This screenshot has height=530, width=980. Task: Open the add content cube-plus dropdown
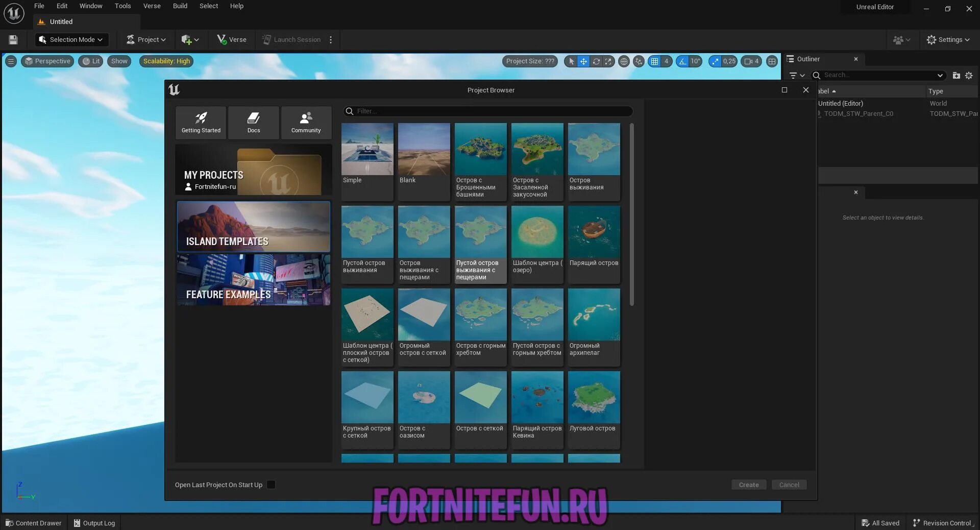(x=190, y=40)
